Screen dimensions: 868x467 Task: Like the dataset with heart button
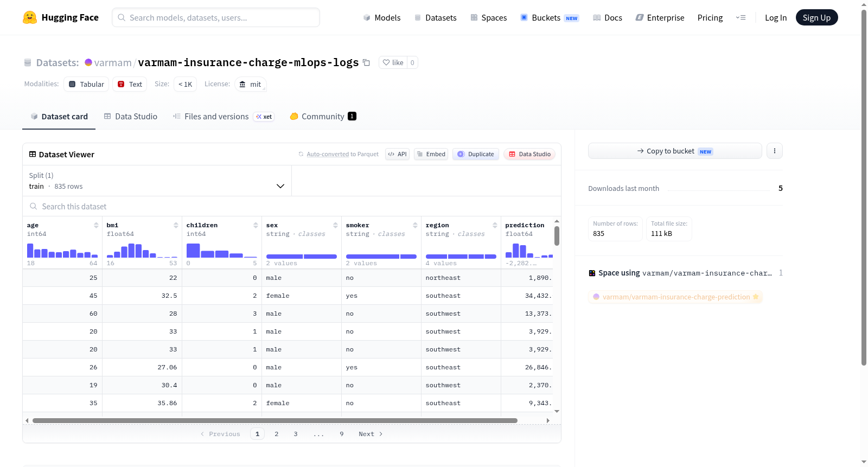tap(393, 62)
